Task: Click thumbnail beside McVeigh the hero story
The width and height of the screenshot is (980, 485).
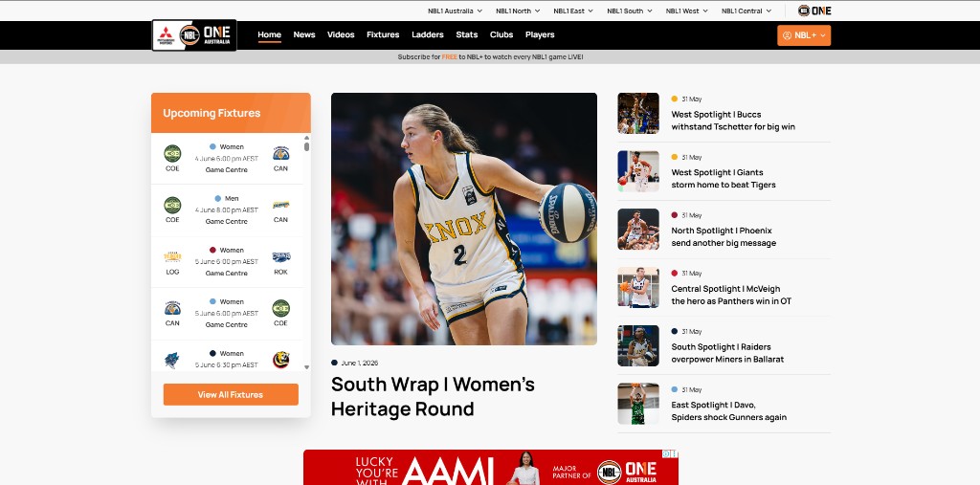Action: 638,288
